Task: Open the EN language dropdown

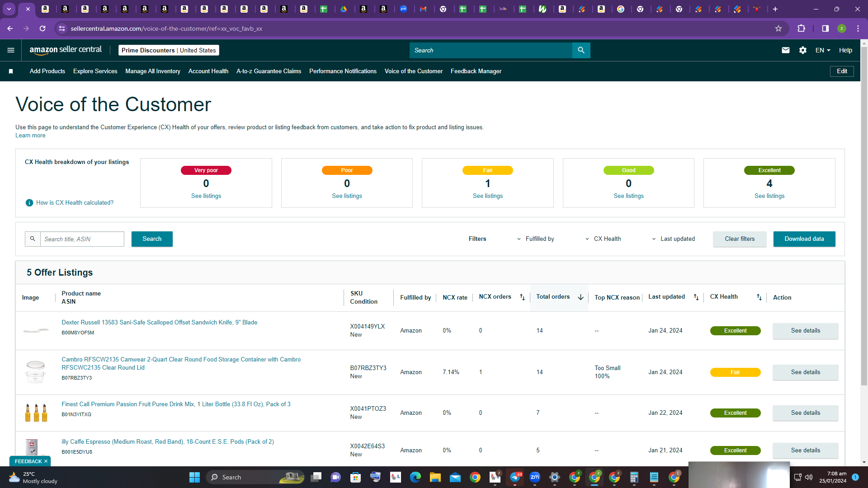Action: click(823, 50)
